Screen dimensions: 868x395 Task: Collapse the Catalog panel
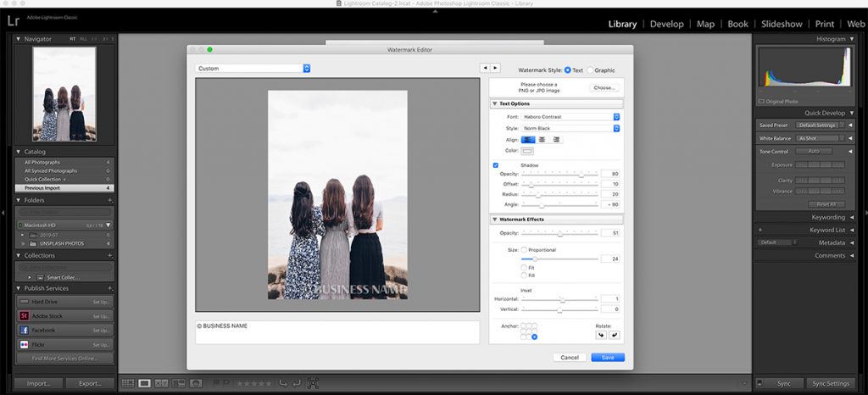pyautogui.click(x=19, y=152)
